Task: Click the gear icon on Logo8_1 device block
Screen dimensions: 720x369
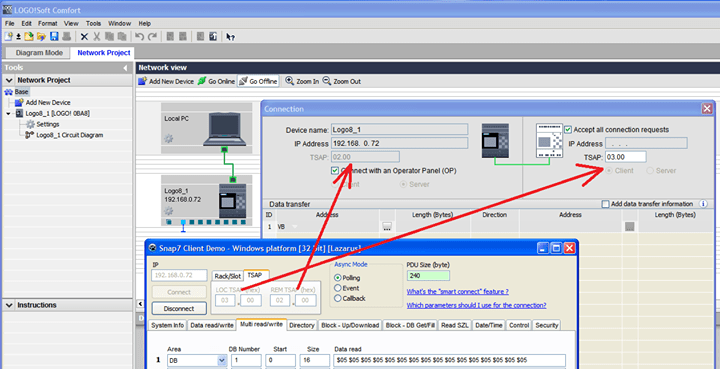Action: (169, 211)
